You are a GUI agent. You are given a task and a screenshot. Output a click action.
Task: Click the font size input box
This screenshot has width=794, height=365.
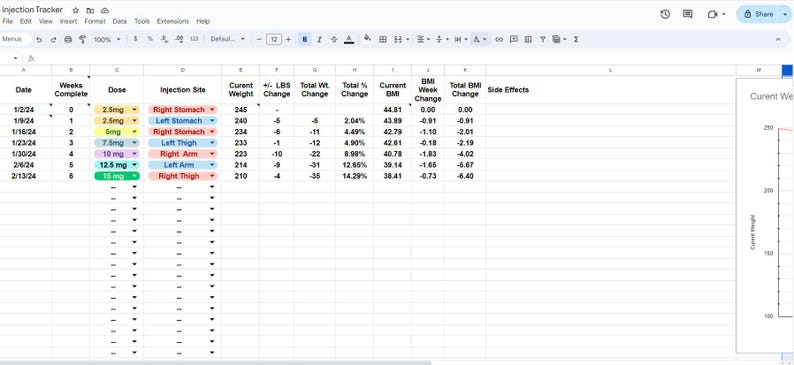(274, 39)
